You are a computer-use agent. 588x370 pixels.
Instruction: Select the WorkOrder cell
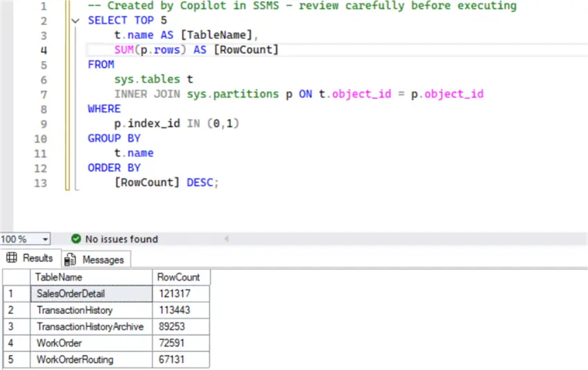[92, 343]
